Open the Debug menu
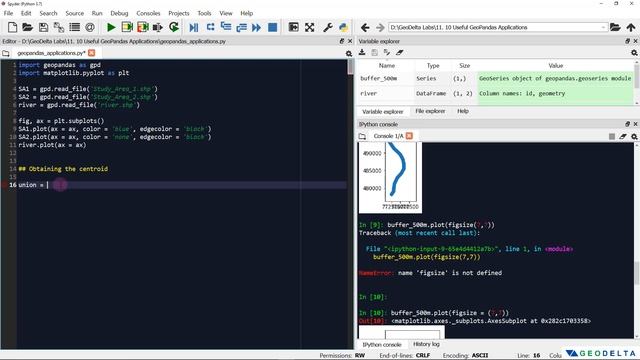This screenshot has width=640, height=360. [119, 13]
